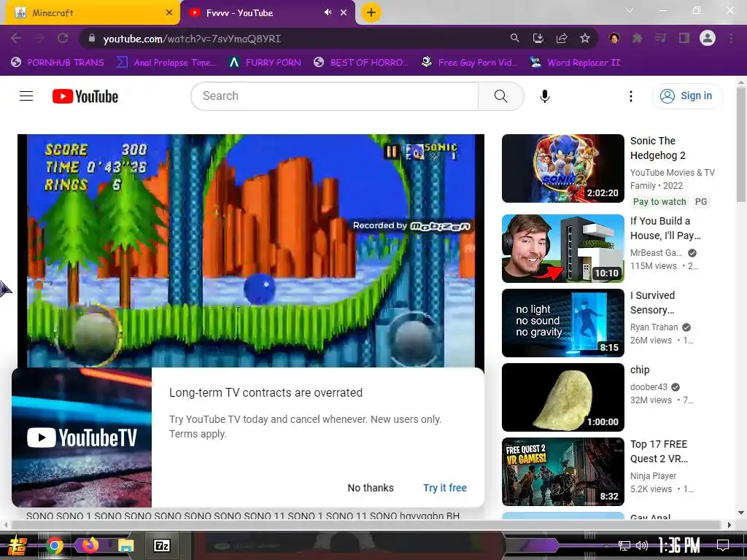Open tab search chevron

(x=630, y=10)
